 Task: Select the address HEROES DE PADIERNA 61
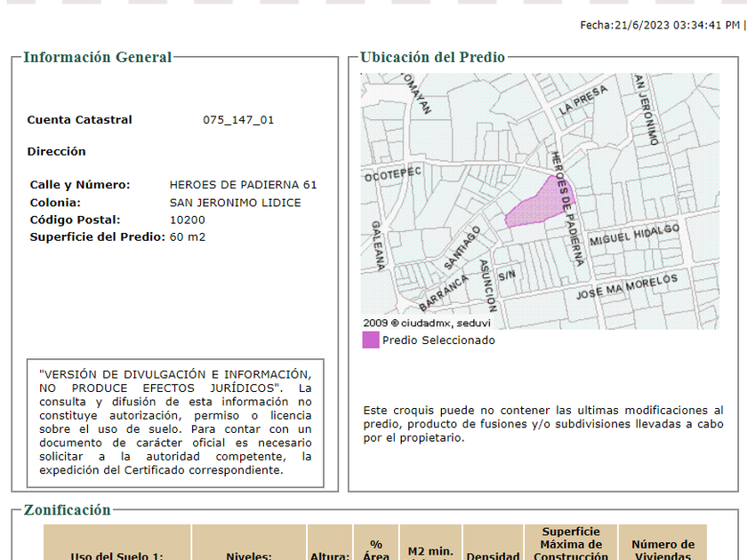pyautogui.click(x=243, y=185)
